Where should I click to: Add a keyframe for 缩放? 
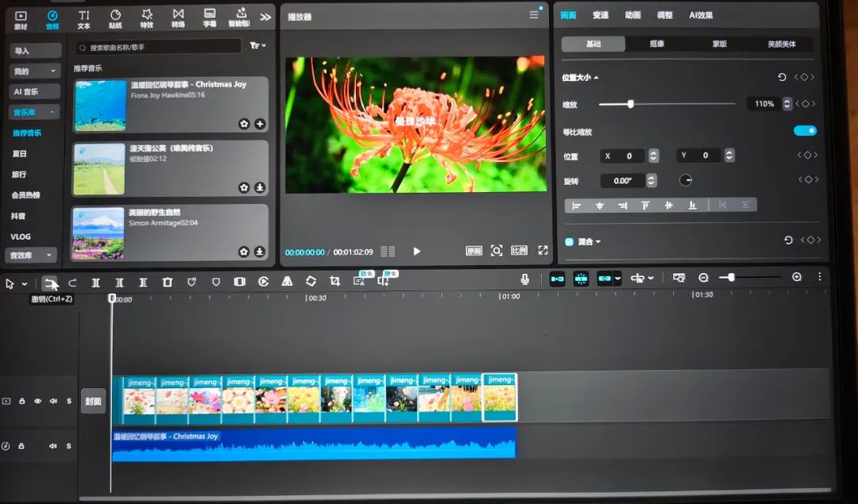tap(806, 103)
